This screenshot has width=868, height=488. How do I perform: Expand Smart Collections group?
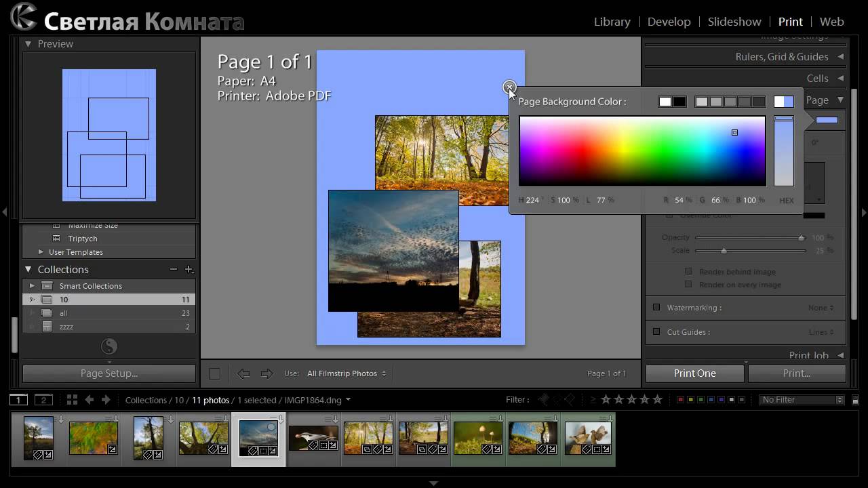coord(32,286)
